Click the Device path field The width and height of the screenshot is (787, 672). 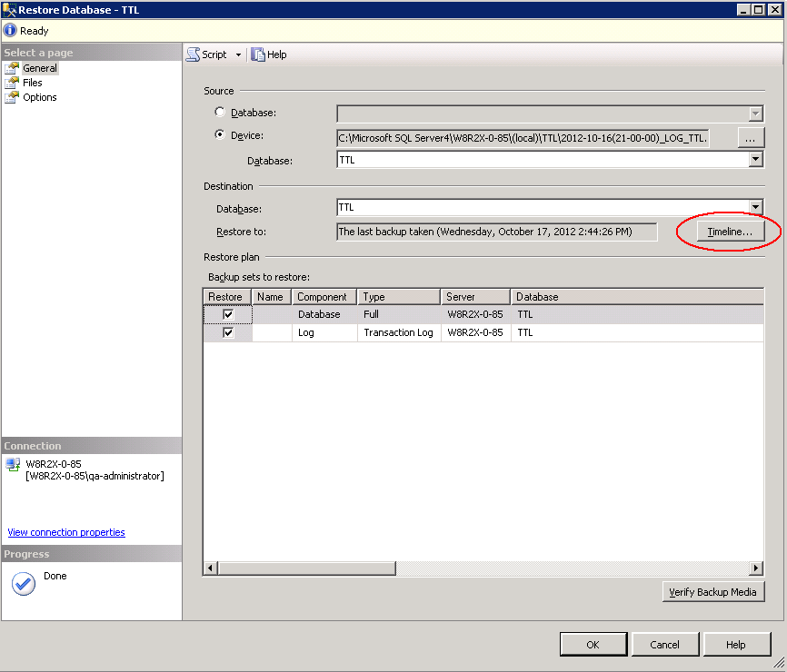point(523,138)
